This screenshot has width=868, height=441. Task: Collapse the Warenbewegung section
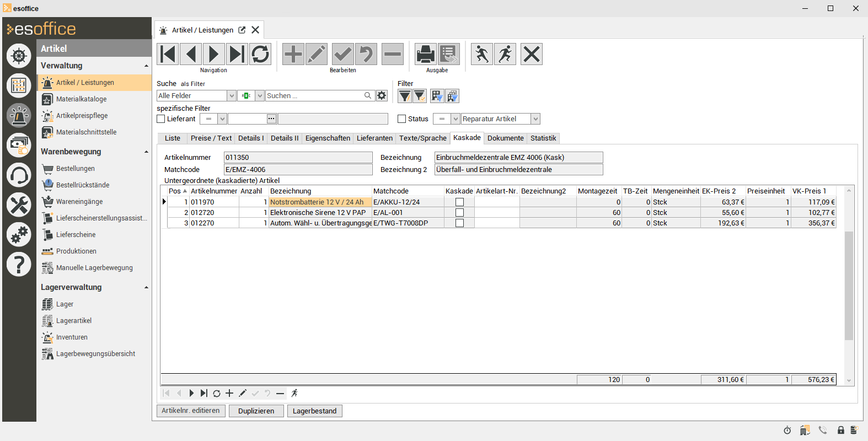(146, 152)
